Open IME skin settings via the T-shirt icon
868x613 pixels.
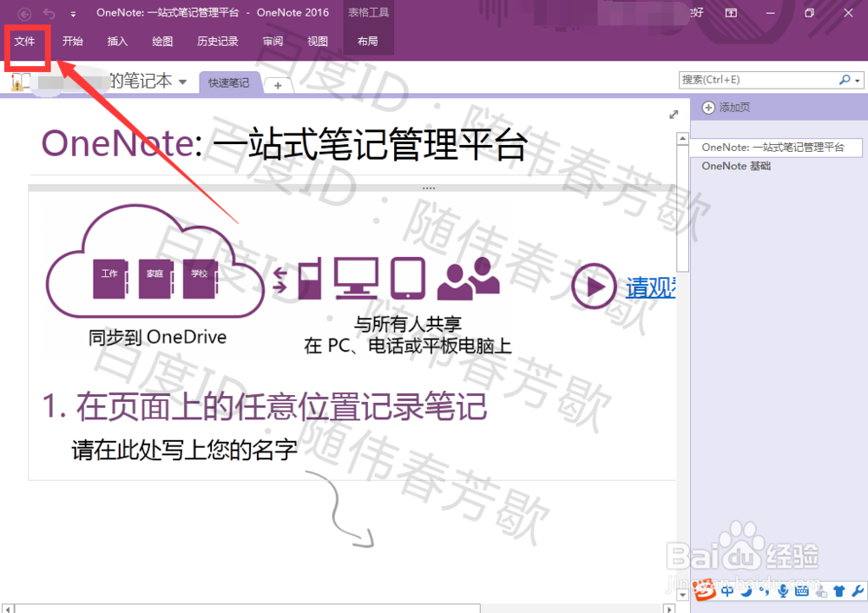[838, 590]
